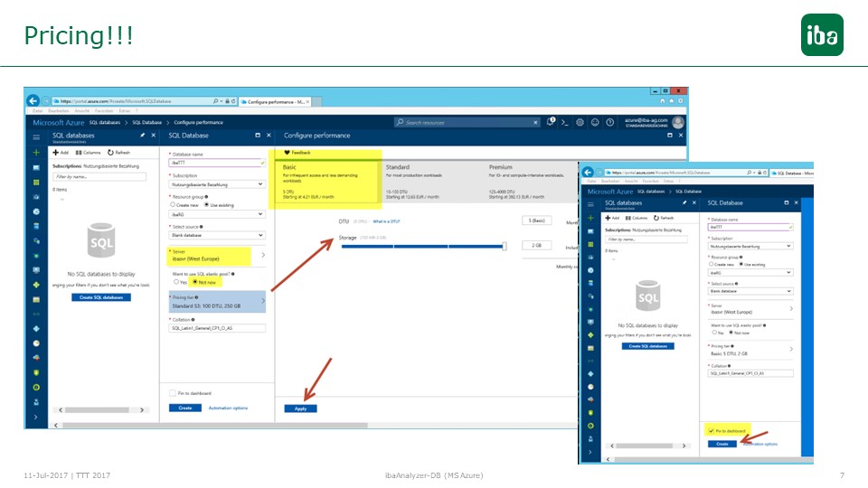Click Columns in right SQL databases toolbar

coord(636,218)
